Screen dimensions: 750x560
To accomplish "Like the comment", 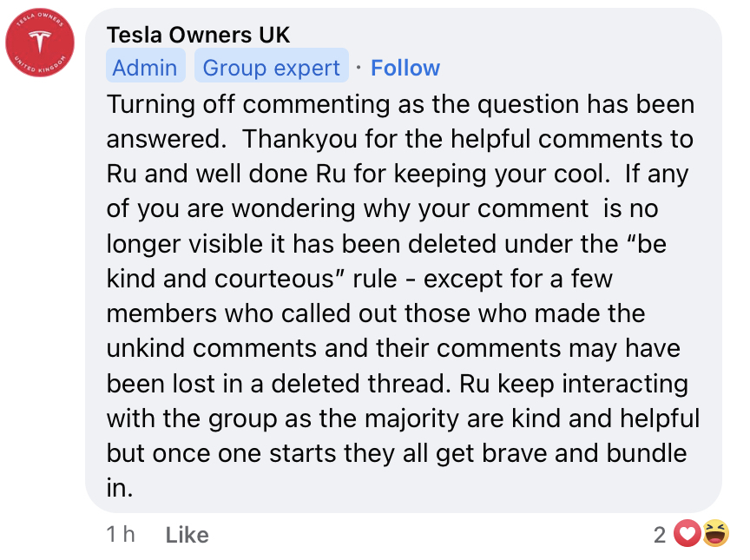I will pyautogui.click(x=187, y=535).
